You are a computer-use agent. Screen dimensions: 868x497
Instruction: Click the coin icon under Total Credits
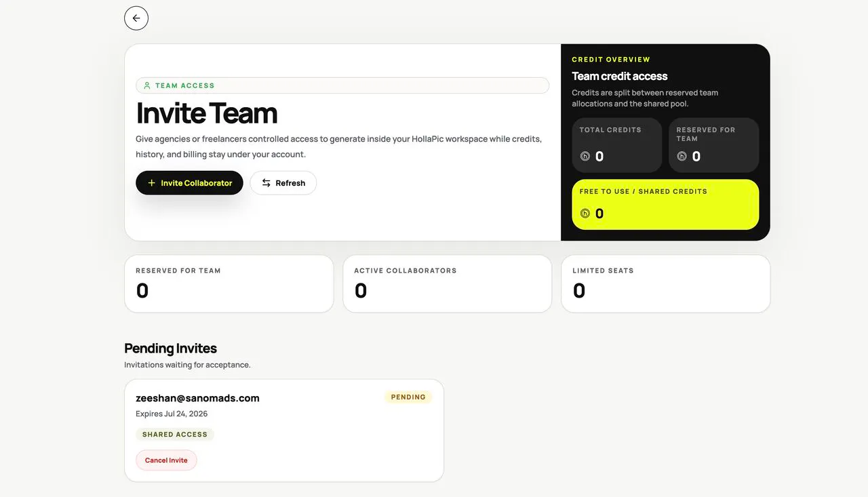point(585,157)
